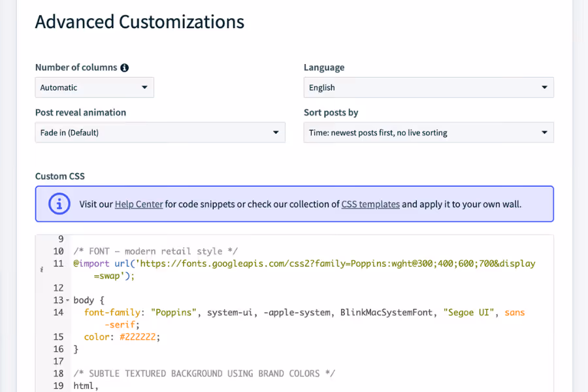Image resolution: width=588 pixels, height=392 pixels.
Task: Click the Sort posts by label
Action: coord(331,112)
